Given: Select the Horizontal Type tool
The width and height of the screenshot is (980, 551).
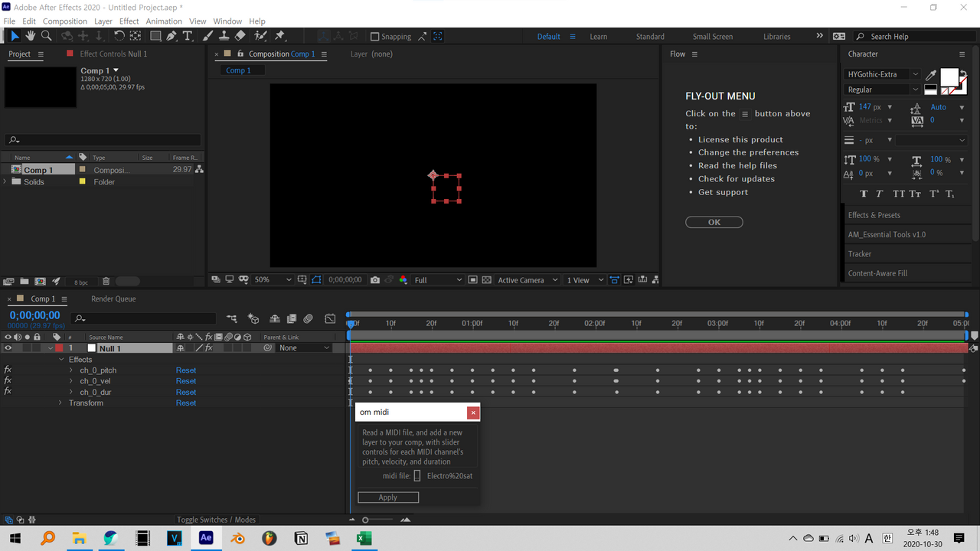Looking at the screenshot, I should tap(188, 36).
